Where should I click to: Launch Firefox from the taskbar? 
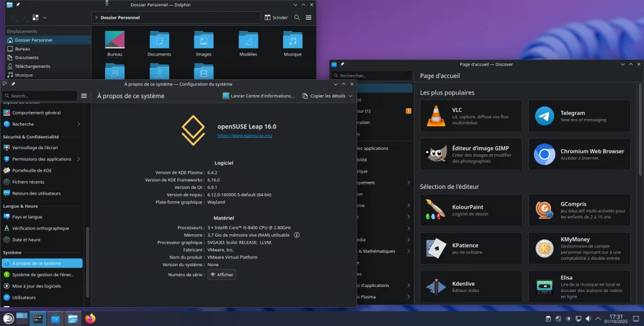click(x=90, y=318)
